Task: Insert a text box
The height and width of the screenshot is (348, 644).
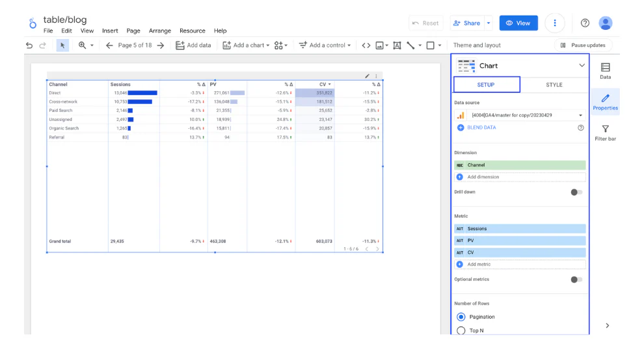Action: coord(397,45)
